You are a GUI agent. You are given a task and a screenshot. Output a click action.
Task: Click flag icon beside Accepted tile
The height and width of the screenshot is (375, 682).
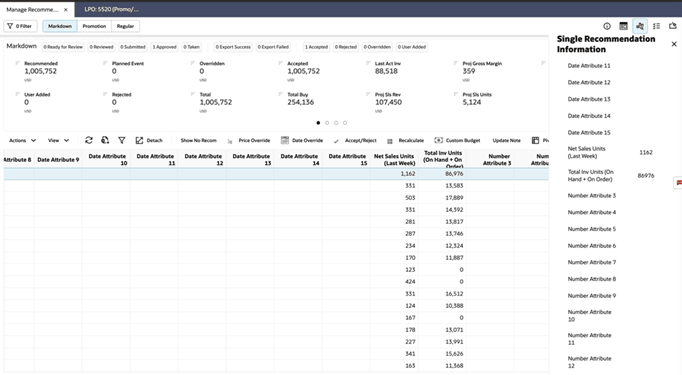pyautogui.click(x=281, y=63)
